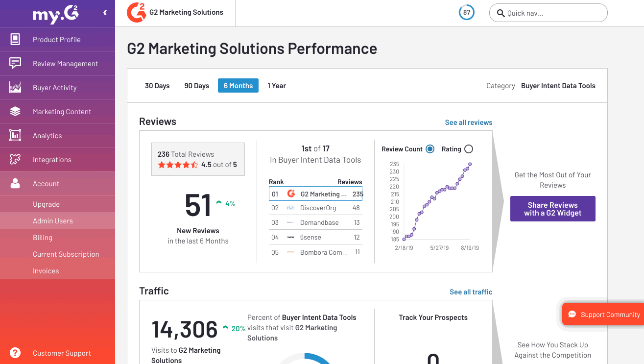Viewport: 644px width, 364px height.
Task: Collapse the sidebar with the chevron arrow
Action: [x=105, y=13]
